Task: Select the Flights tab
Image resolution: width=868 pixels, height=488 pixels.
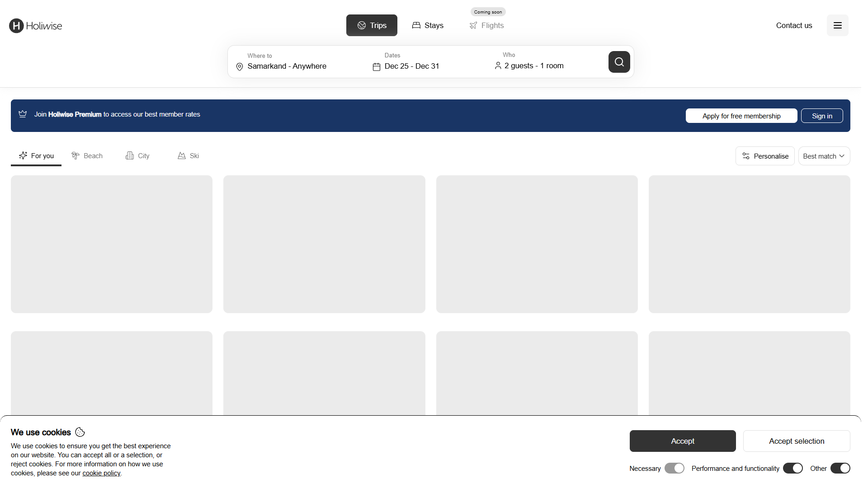Action: coord(486,25)
